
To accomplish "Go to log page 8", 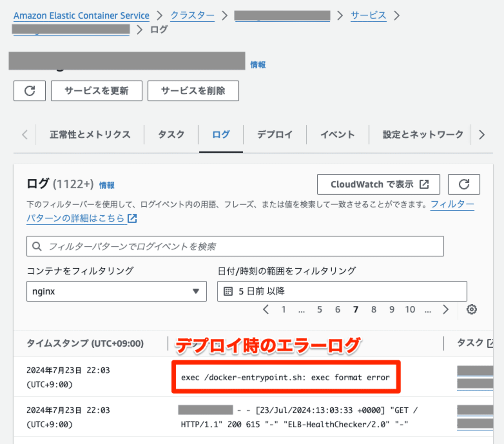I will pos(374,309).
